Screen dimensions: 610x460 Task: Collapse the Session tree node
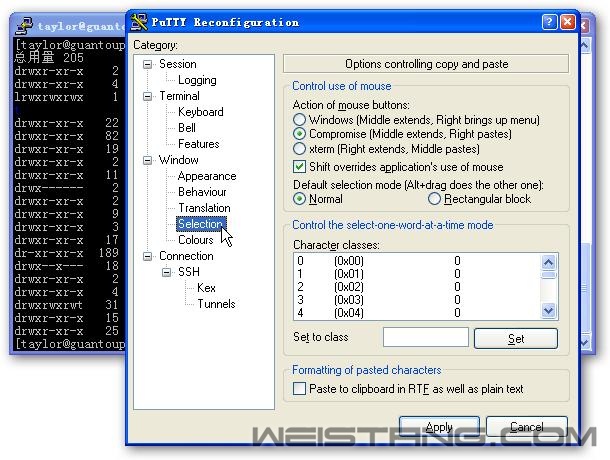(x=147, y=64)
